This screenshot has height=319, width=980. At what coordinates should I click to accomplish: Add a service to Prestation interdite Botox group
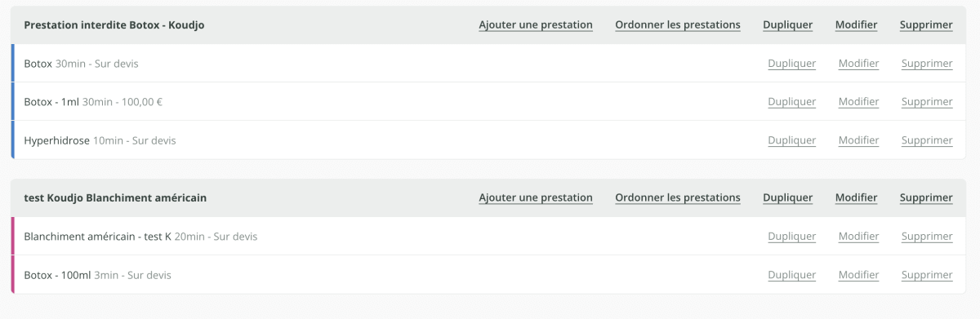(x=536, y=24)
